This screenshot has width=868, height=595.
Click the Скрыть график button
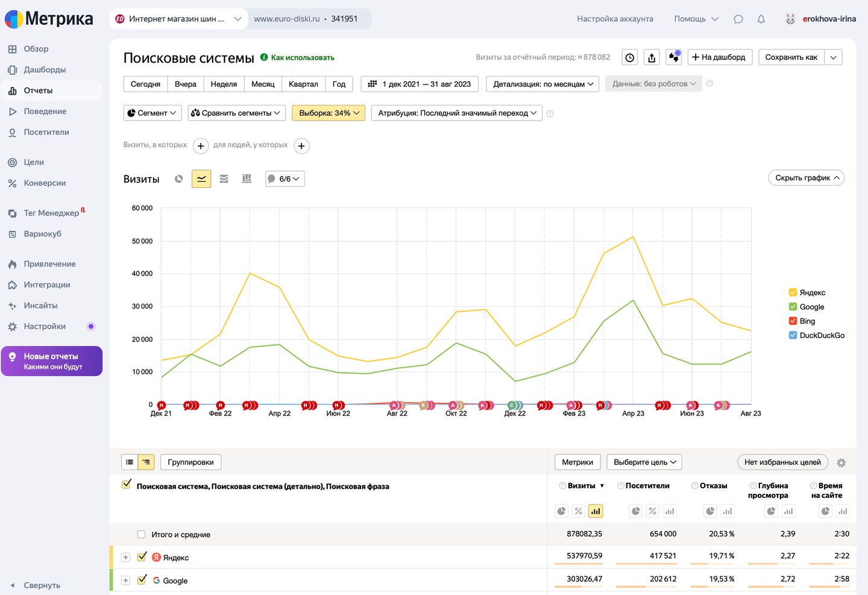807,178
